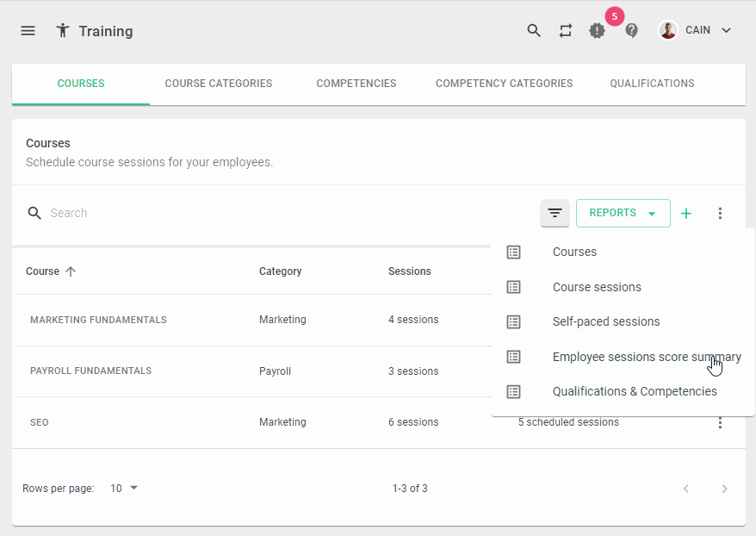Open the Competency Categories tab
This screenshot has height=536, width=756.
505,84
